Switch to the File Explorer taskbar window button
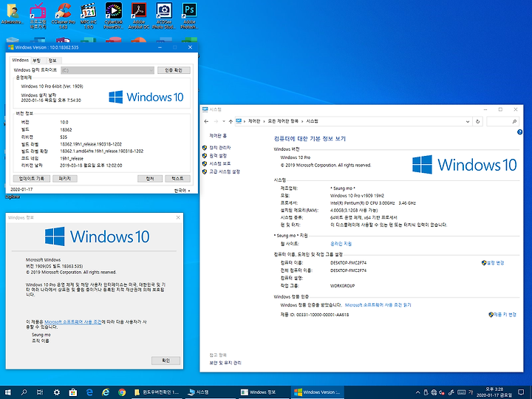 click(x=157, y=392)
